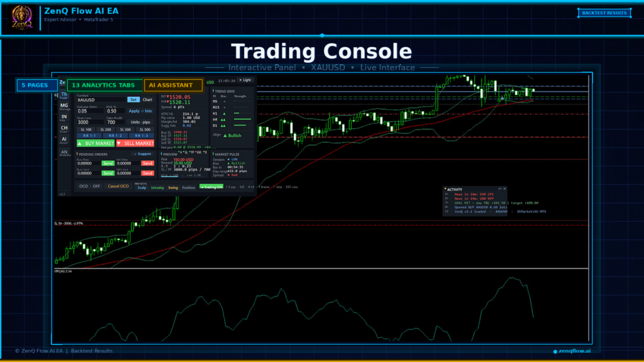The image size is (644, 362).
Task: Toggle OCO OFF switch
Action: [x=89, y=186]
